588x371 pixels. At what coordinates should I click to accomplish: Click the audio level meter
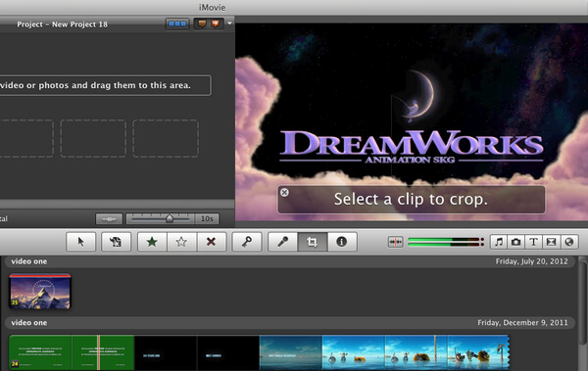point(446,242)
